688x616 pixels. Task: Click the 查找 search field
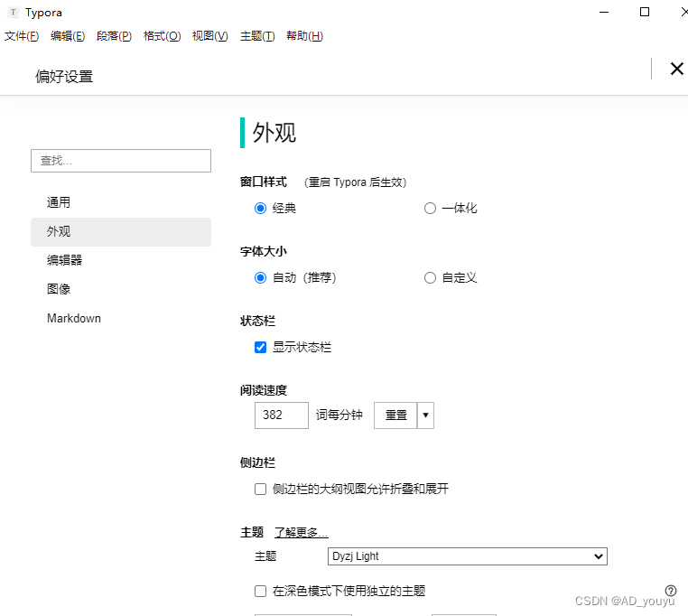click(121, 161)
